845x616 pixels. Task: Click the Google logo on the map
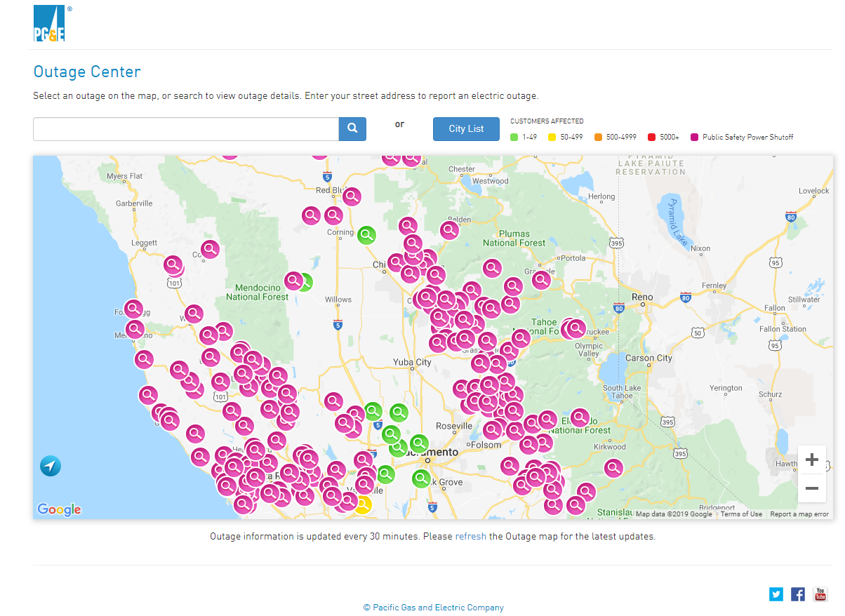tap(59, 510)
